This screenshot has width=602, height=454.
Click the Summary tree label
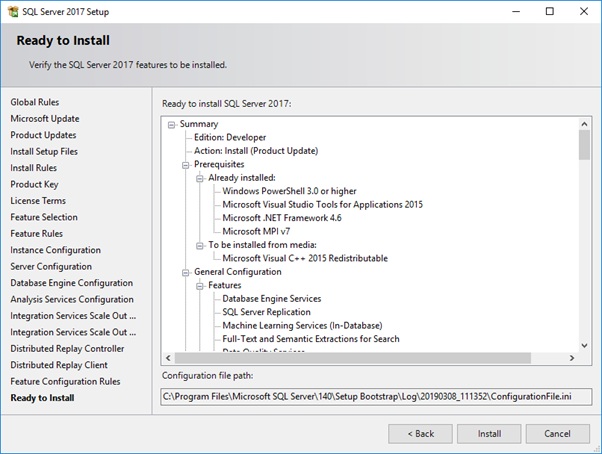[x=198, y=124]
